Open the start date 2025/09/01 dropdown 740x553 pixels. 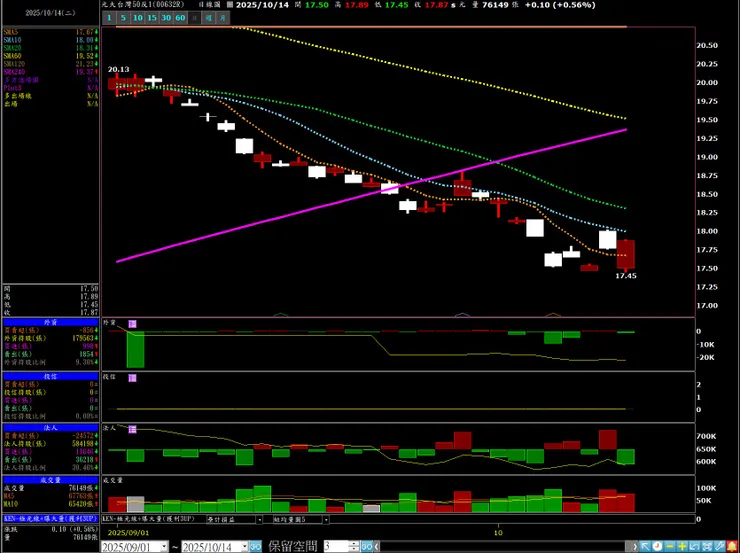pos(164,547)
